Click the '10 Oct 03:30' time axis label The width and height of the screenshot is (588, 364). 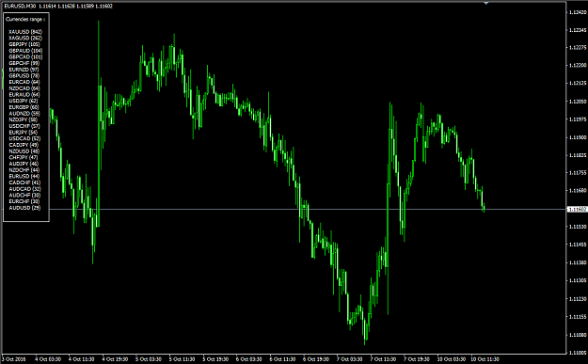point(452,359)
